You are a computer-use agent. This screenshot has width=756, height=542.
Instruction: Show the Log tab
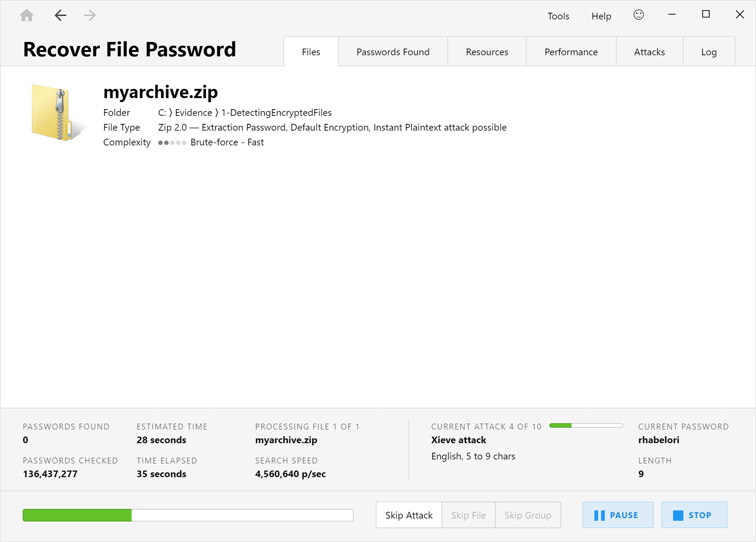coord(709,52)
